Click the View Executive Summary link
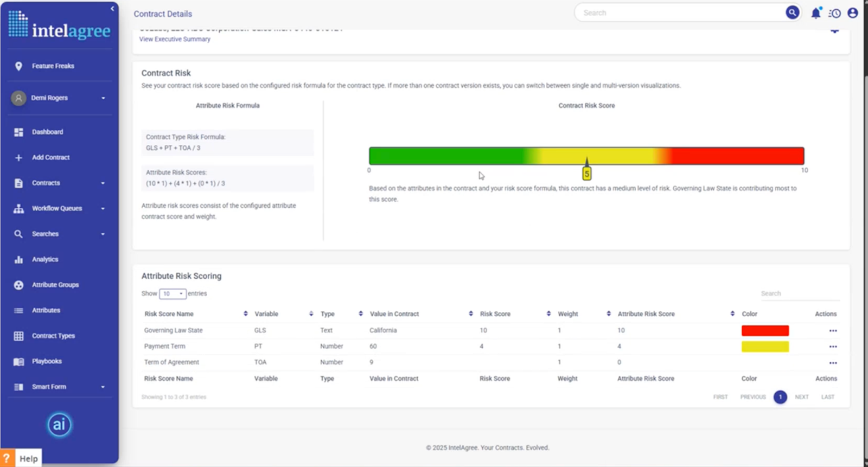Viewport: 868px width, 467px height. (175, 39)
